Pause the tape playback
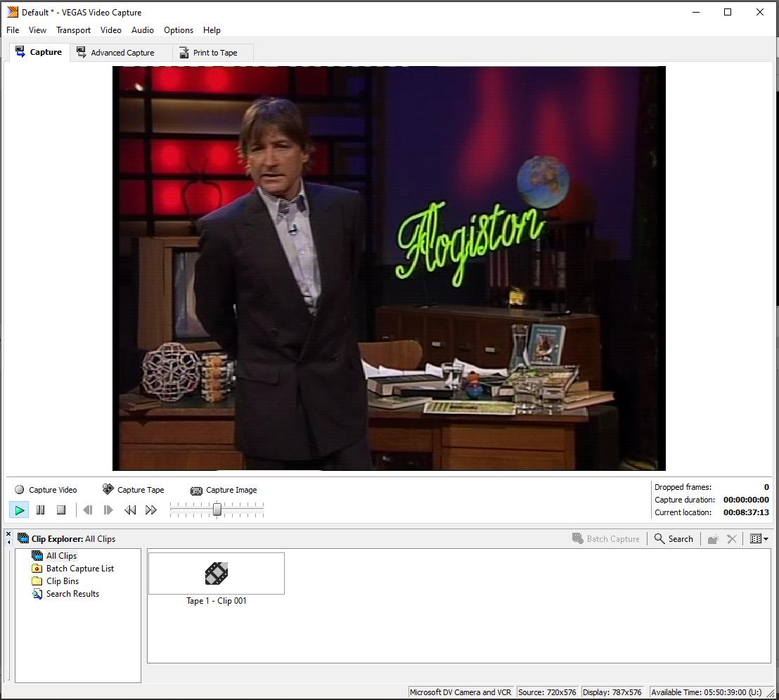 (40, 510)
